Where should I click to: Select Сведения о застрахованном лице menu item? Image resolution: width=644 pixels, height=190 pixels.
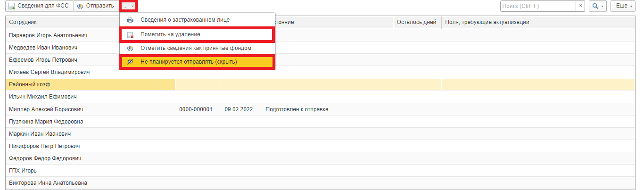185,20
